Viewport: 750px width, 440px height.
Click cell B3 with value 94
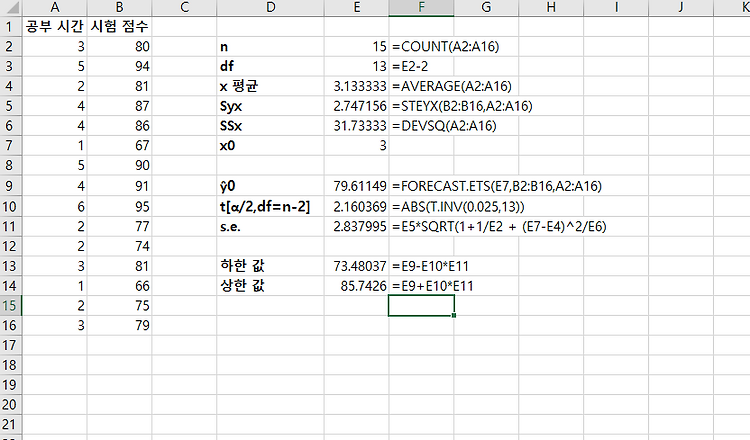(x=120, y=66)
